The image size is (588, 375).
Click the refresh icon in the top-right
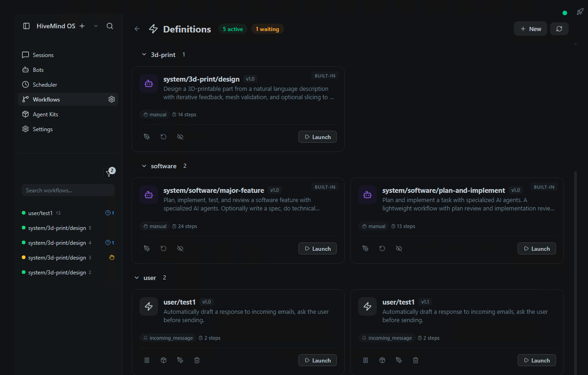pos(559,28)
